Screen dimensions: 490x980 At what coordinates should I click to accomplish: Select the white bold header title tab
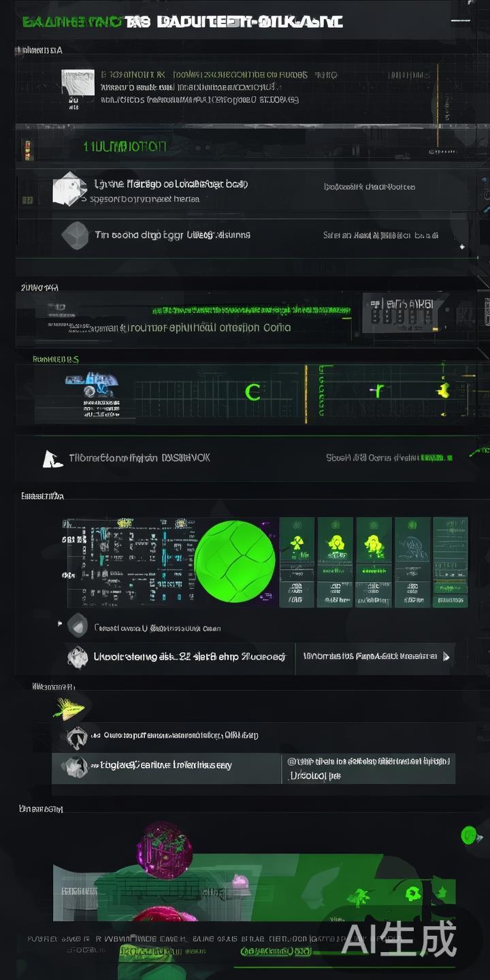coord(249,22)
